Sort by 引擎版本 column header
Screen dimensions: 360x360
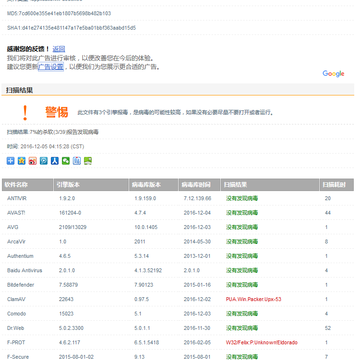coord(91,185)
